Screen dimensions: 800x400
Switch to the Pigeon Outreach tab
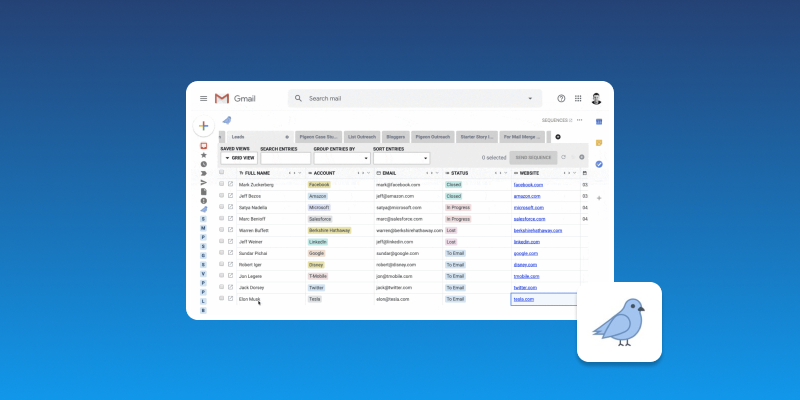433,137
